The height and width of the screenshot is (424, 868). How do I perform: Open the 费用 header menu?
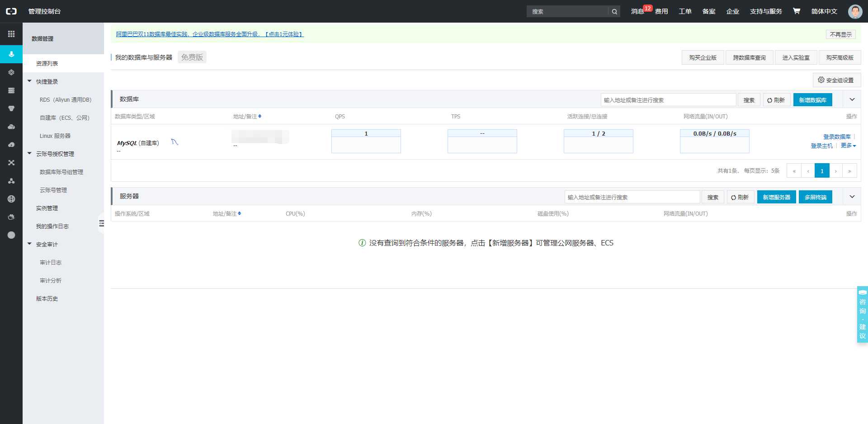pos(661,11)
